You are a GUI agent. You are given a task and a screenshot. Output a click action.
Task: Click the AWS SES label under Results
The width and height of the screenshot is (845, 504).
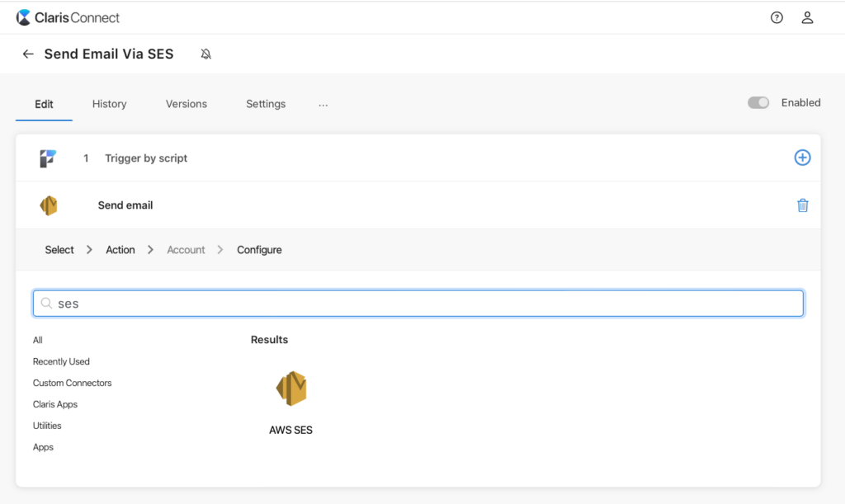pos(291,431)
